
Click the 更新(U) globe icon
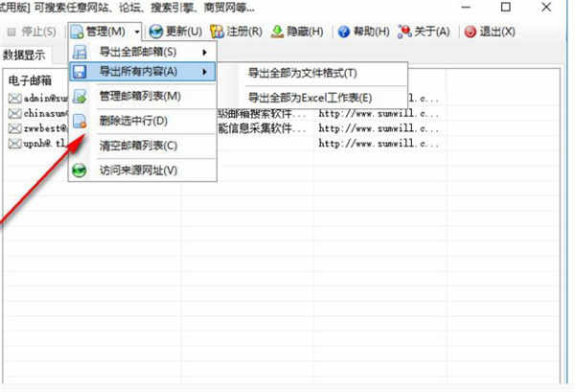click(x=157, y=32)
